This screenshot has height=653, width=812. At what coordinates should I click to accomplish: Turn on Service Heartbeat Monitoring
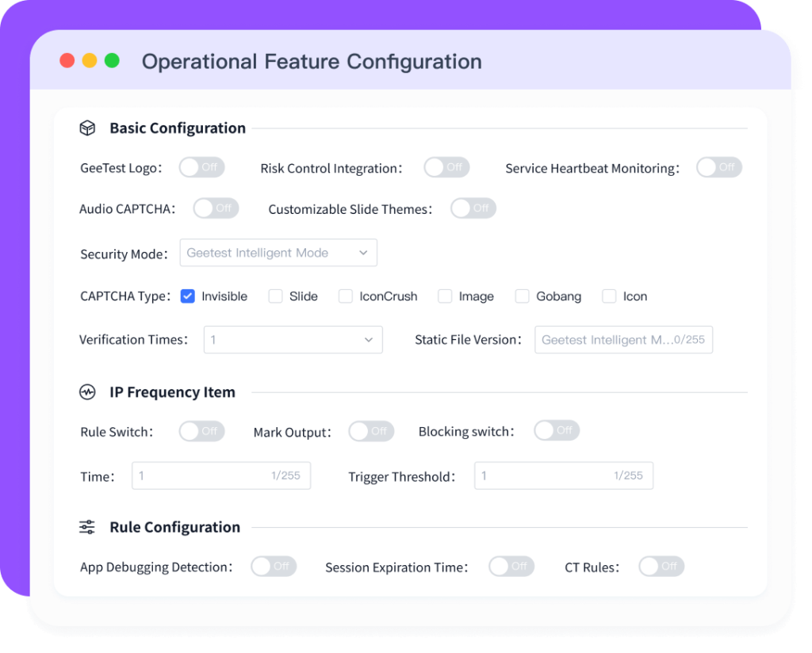click(x=718, y=167)
